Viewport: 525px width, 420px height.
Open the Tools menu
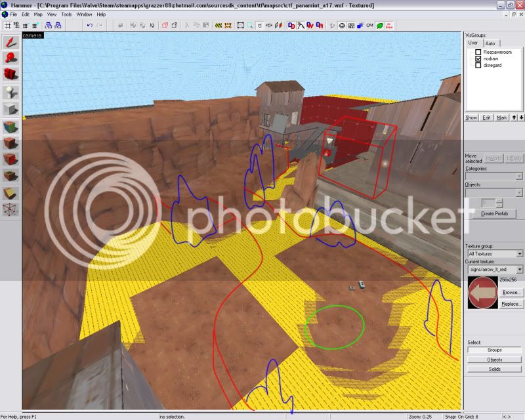(x=66, y=14)
